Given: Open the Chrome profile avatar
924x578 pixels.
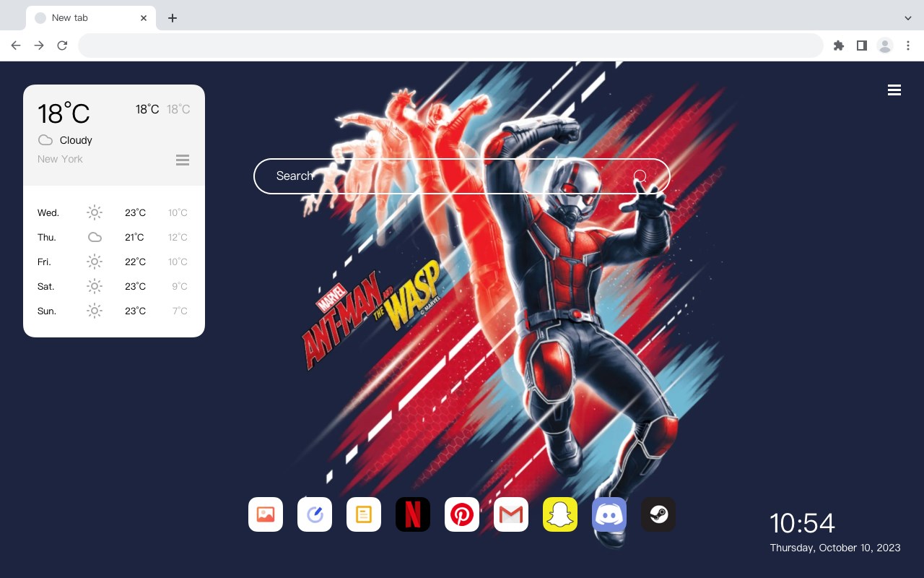Looking at the screenshot, I should point(885,46).
